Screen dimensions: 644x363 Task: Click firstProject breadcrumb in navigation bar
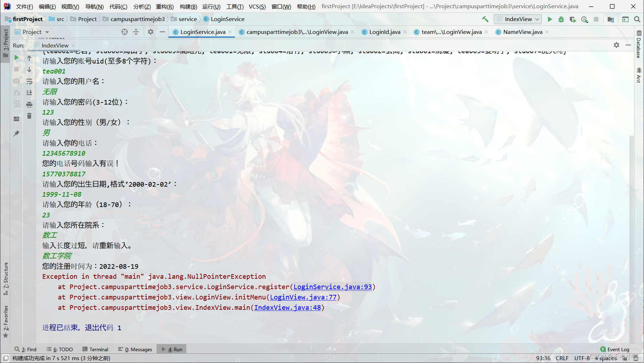(x=24, y=19)
